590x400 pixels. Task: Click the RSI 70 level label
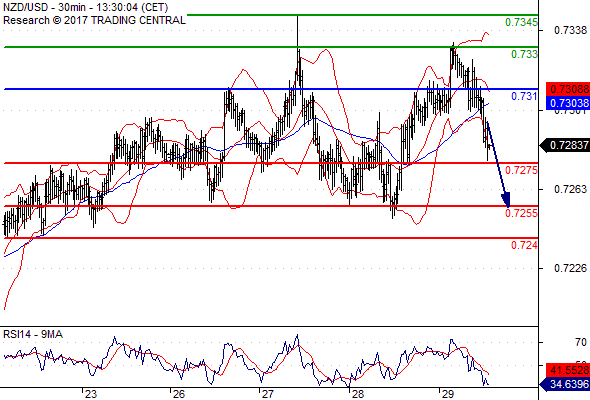(x=581, y=342)
